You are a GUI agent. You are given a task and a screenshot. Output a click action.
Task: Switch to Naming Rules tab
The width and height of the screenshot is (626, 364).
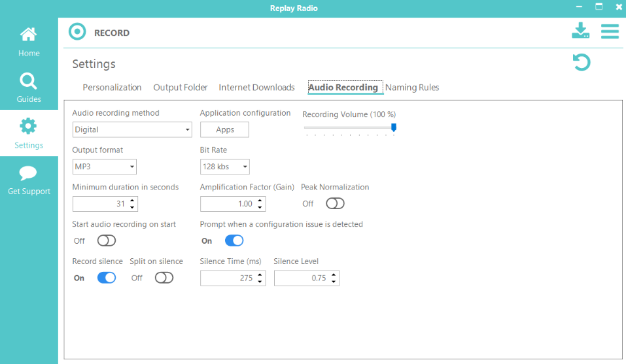[x=412, y=88]
